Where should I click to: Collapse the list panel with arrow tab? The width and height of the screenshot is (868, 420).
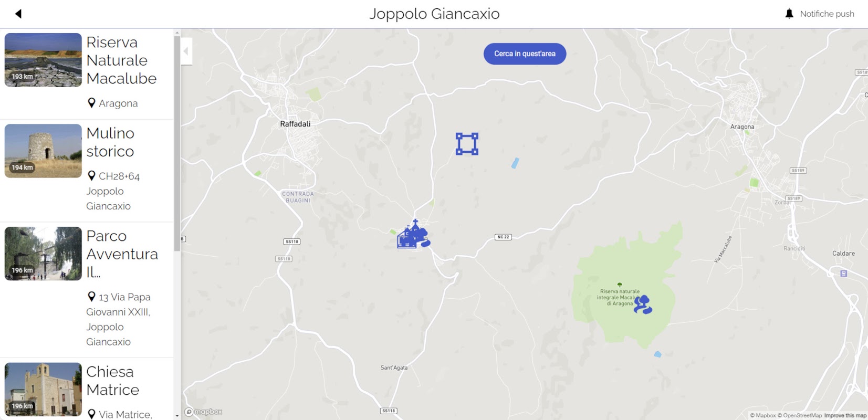(x=186, y=51)
